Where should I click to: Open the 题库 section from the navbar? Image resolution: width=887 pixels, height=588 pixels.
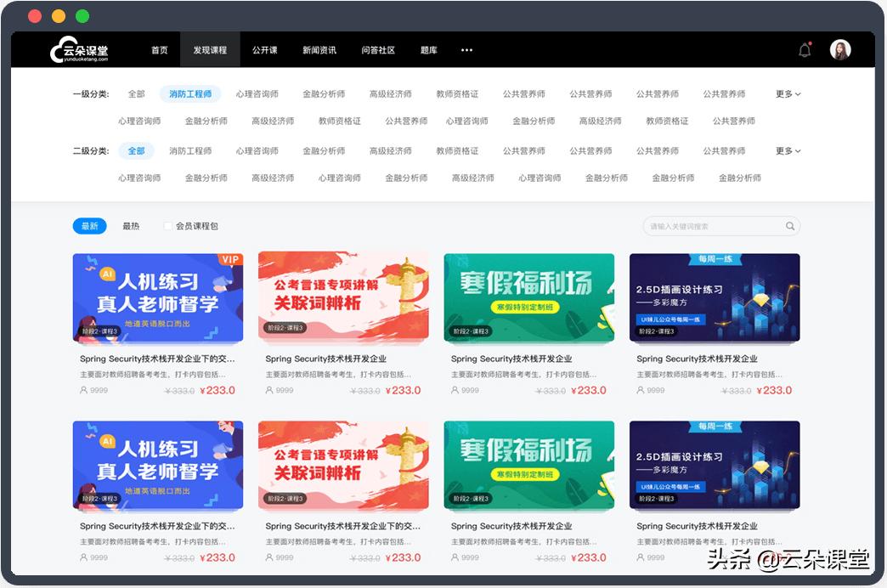[x=427, y=49]
